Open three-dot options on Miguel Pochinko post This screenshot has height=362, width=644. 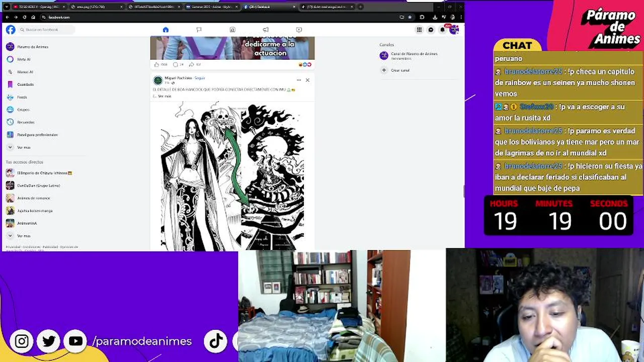tap(299, 80)
